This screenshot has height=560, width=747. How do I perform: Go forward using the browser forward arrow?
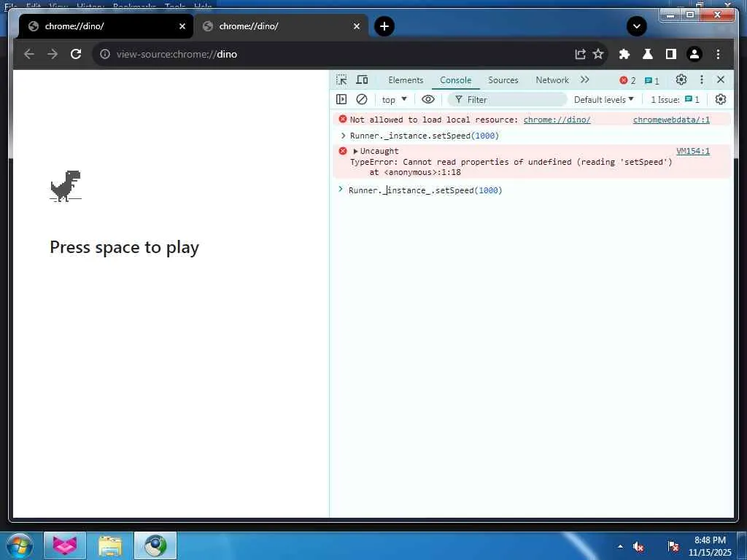click(x=53, y=54)
